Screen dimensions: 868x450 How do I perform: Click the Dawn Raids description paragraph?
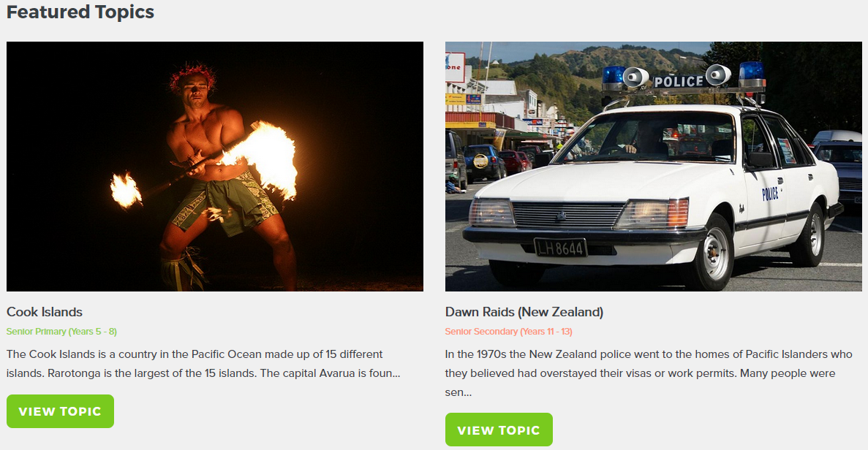coord(649,373)
